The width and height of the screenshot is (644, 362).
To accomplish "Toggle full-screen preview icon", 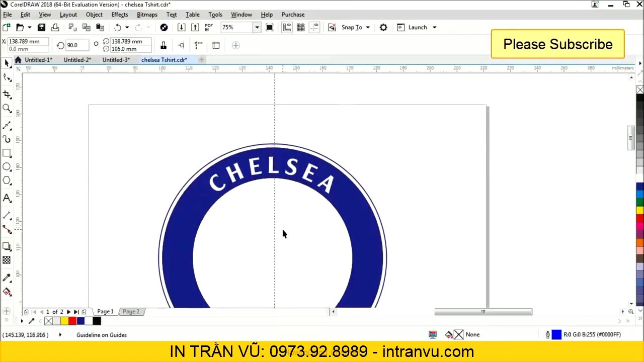I will tap(269, 27).
